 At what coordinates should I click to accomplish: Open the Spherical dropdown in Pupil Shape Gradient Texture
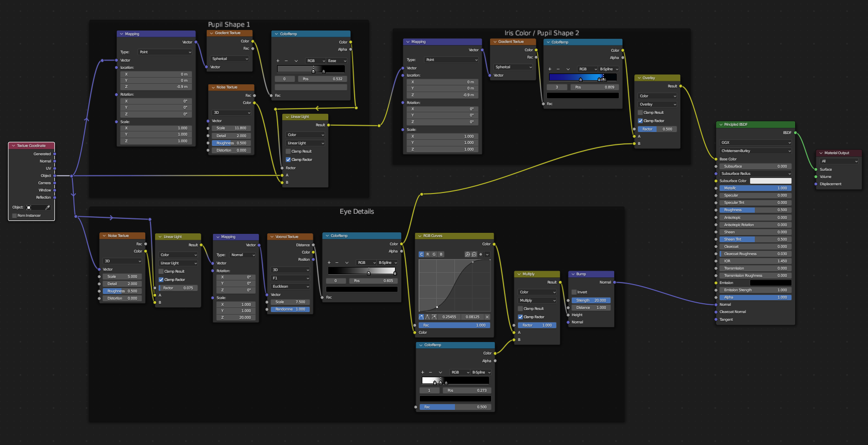[x=230, y=59]
